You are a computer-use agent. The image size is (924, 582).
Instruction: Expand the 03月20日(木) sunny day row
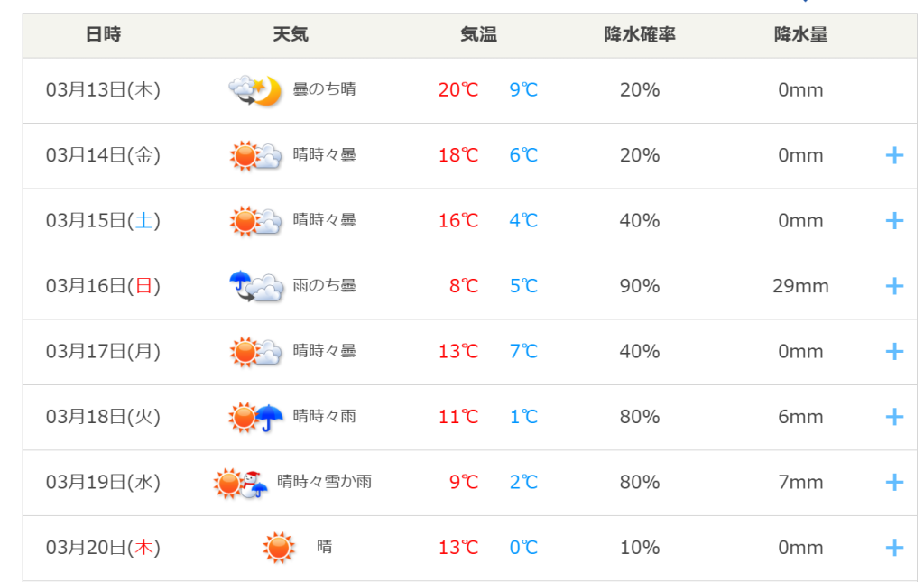(894, 548)
